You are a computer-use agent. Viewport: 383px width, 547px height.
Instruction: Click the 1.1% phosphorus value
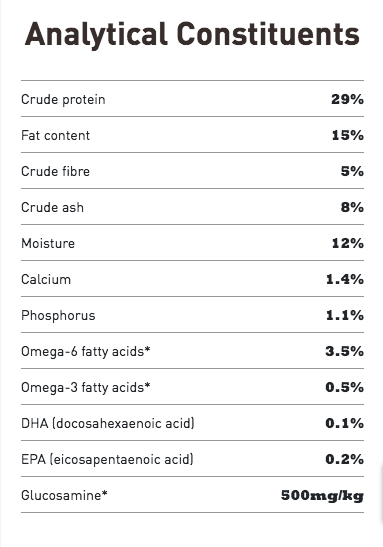(345, 315)
